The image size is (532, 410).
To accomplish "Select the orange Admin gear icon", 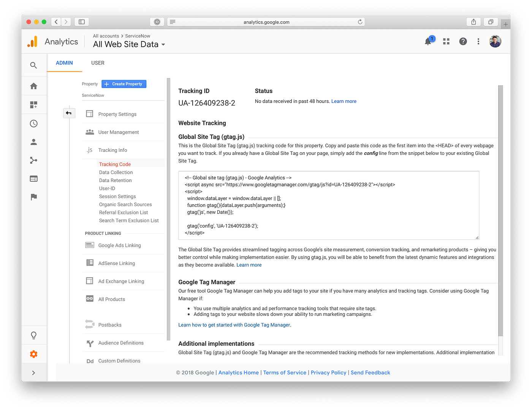I will [34, 354].
